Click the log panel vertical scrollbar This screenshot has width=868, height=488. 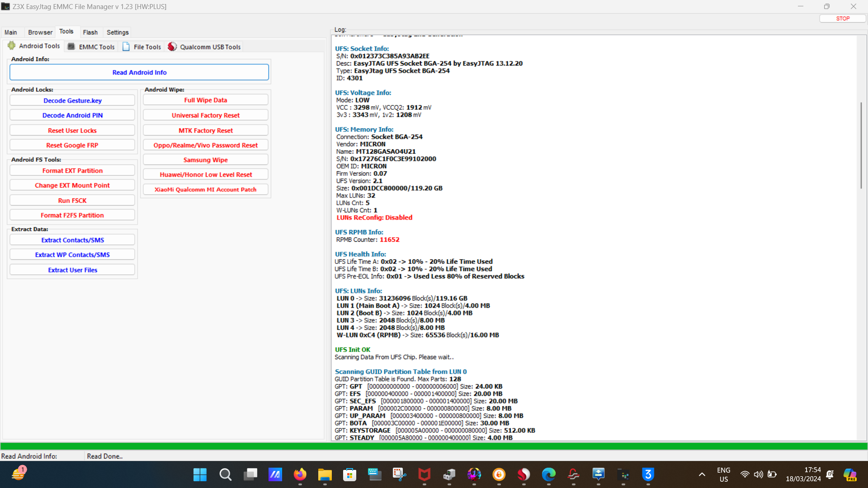click(861, 145)
